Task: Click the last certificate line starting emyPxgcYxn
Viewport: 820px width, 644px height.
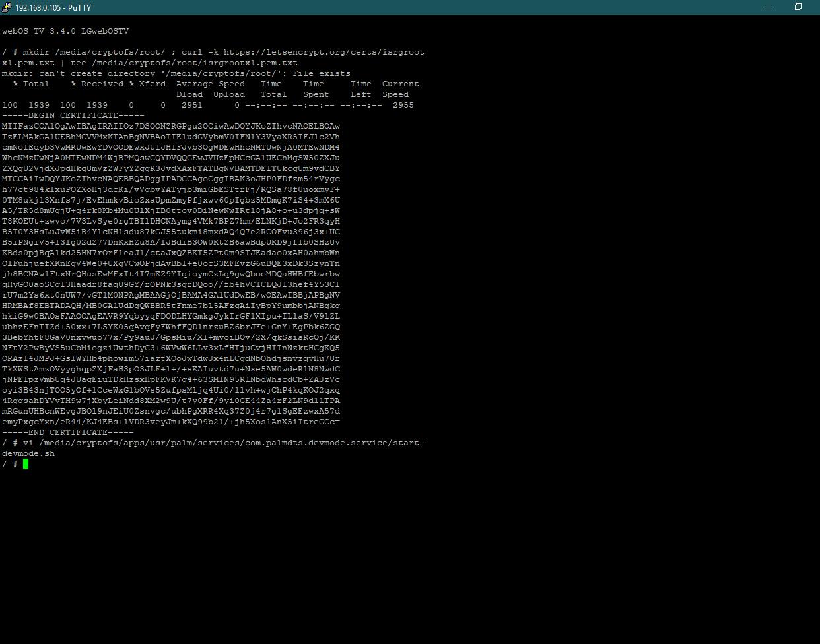Action: [170, 422]
